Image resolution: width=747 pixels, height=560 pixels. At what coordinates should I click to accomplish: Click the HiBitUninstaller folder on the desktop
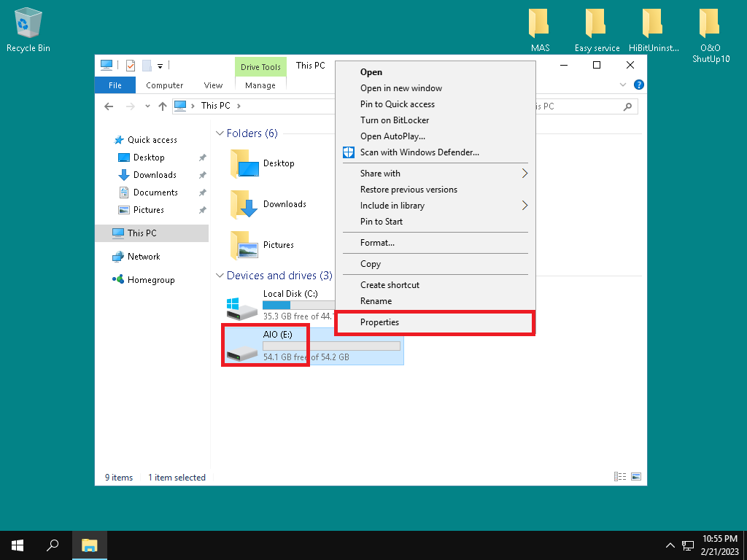coord(654,25)
